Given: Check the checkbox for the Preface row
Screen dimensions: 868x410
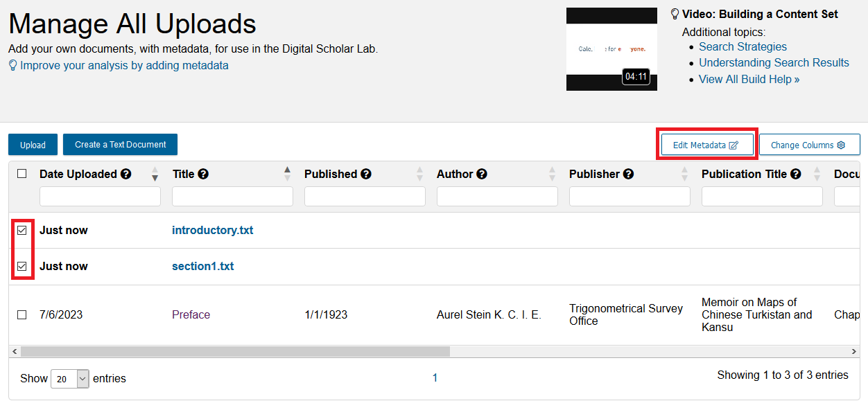Looking at the screenshot, I should [x=21, y=314].
